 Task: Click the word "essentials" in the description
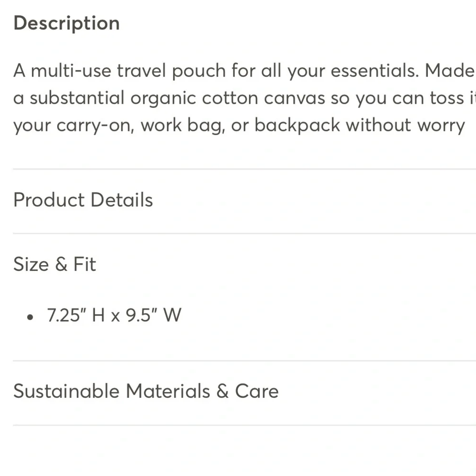click(x=372, y=70)
